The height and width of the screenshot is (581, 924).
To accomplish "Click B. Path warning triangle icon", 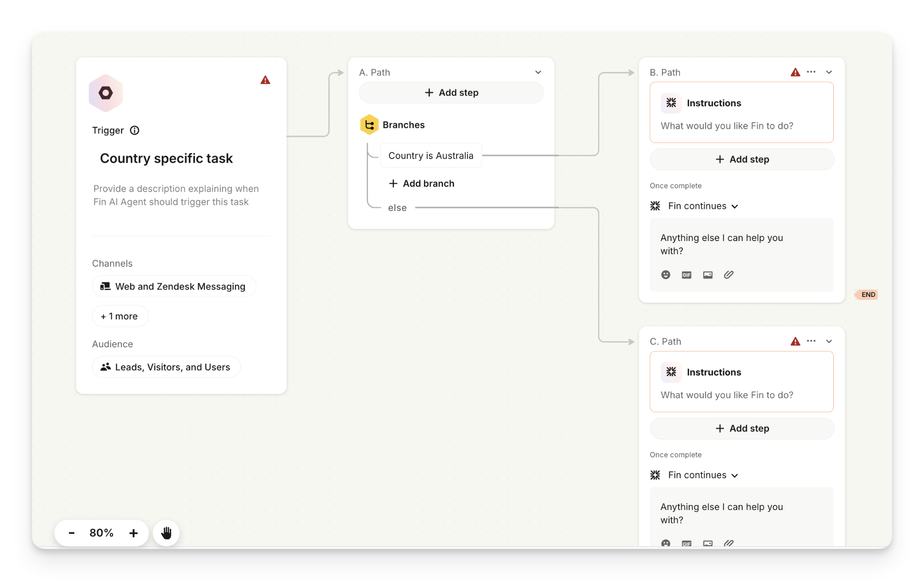I will pyautogui.click(x=795, y=72).
